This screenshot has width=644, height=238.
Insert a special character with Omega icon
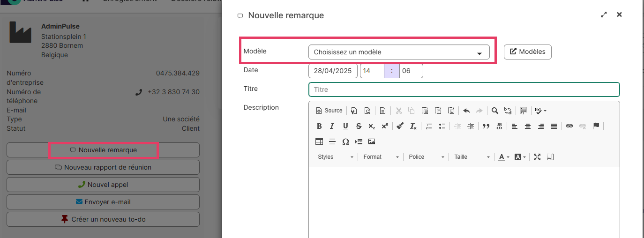345,141
